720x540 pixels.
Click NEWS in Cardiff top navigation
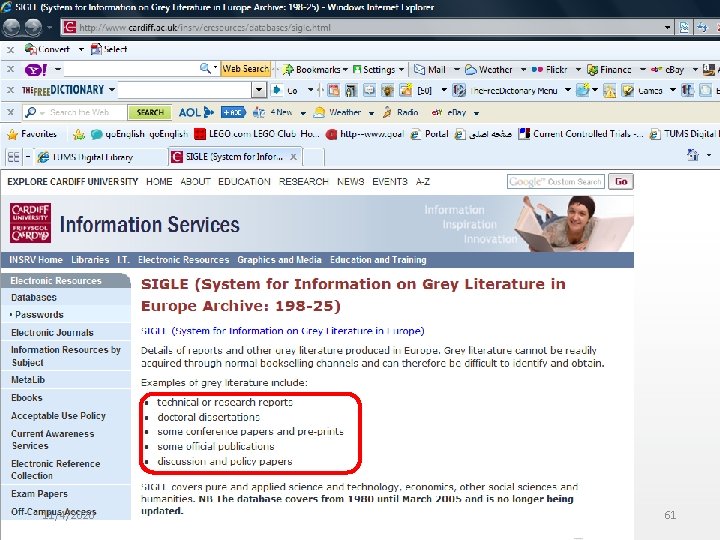[350, 181]
